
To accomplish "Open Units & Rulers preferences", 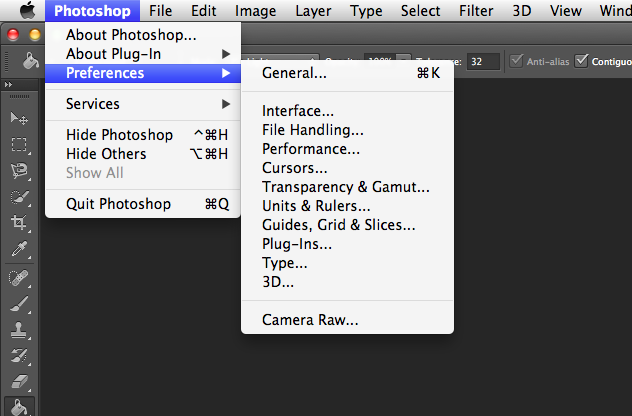I will coord(347,206).
